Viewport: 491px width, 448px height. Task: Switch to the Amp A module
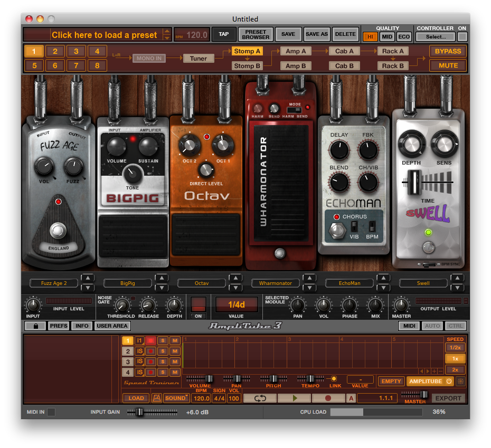pyautogui.click(x=296, y=51)
